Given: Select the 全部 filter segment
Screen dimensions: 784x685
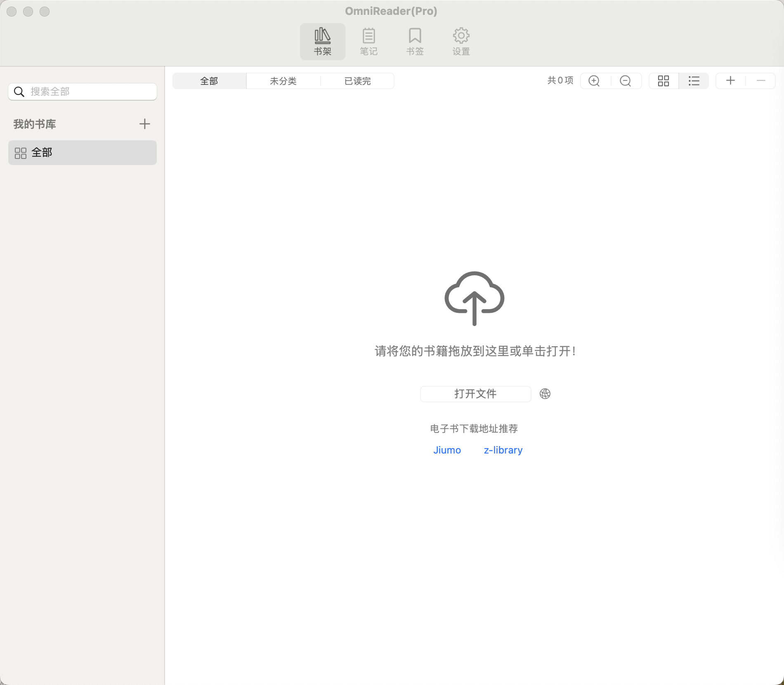Looking at the screenshot, I should pos(209,81).
